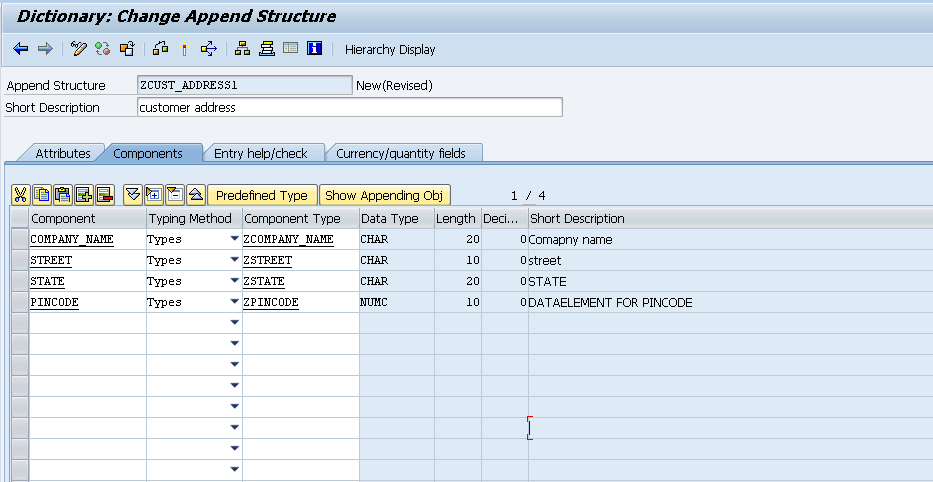The height and width of the screenshot is (482, 933).
Task: Click the Length column header
Action: [x=458, y=218]
